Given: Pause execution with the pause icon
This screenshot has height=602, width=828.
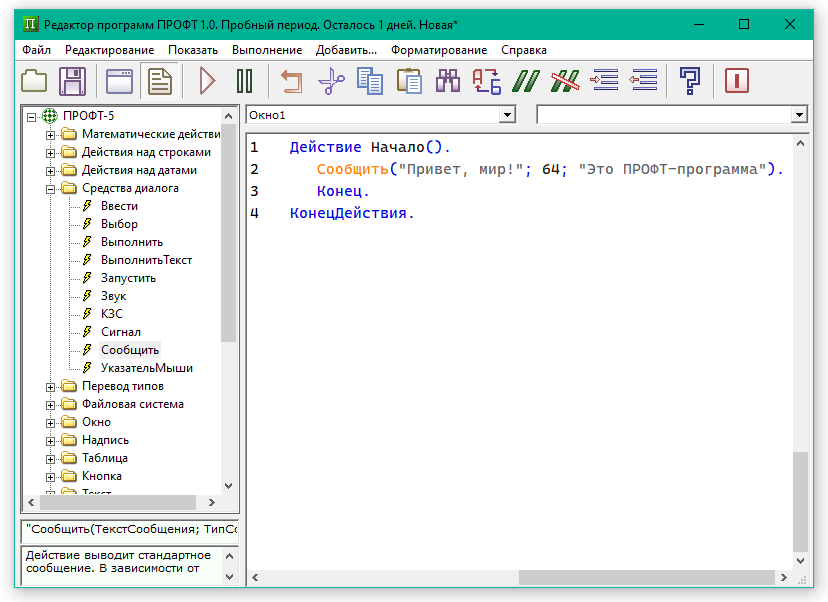Looking at the screenshot, I should point(244,81).
